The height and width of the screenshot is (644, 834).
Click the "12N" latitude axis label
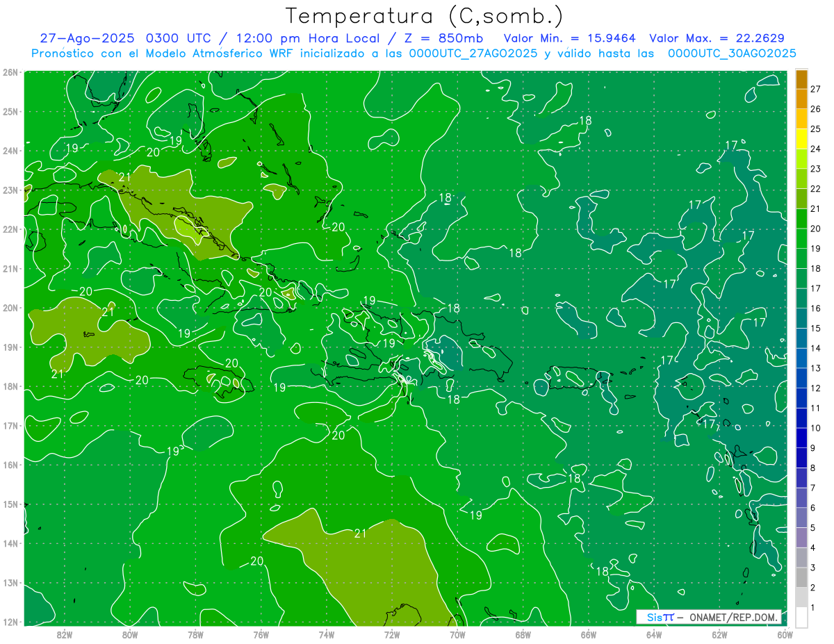pyautogui.click(x=10, y=622)
